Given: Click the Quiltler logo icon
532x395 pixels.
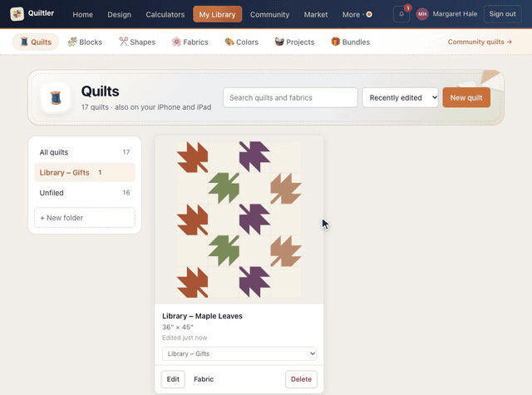Looking at the screenshot, I should click(17, 14).
